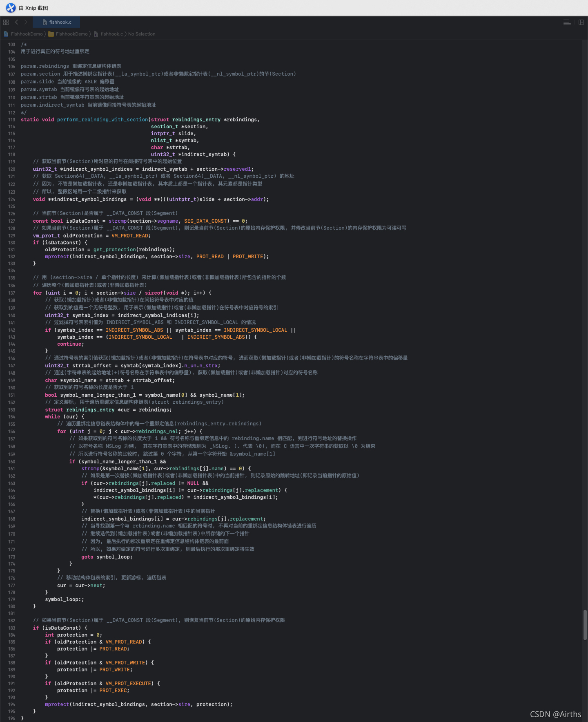Click the folder icon in the breadcrumb
588x722 pixels.
pos(51,34)
